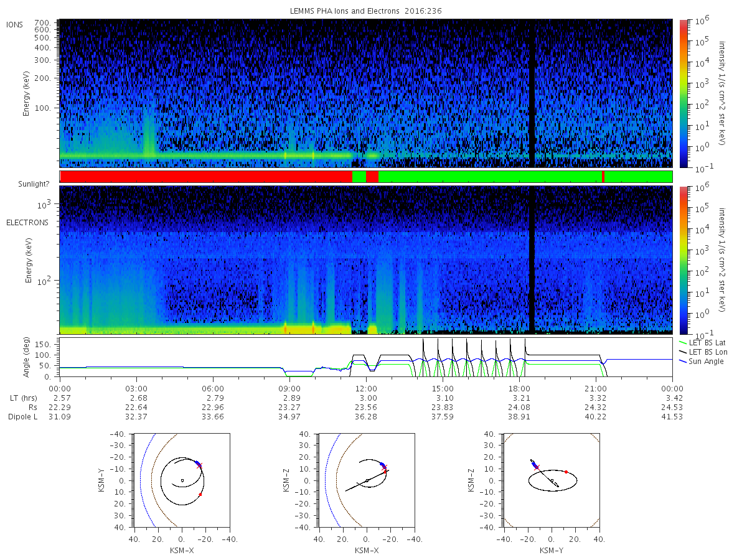Click the electrons energy spectrogram panel
The width and height of the screenshot is (747, 560).
366,260
